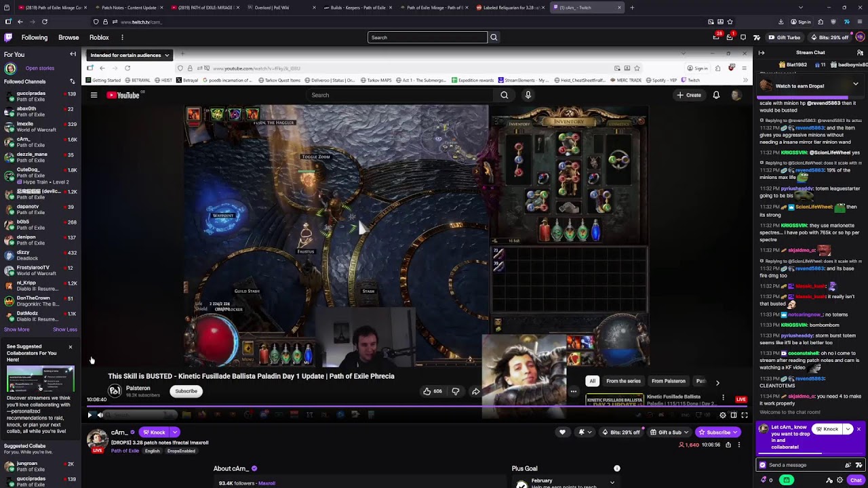Screen dimensions: 868x488
Task: Click the Plus Goal info icon
Action: coord(616,468)
